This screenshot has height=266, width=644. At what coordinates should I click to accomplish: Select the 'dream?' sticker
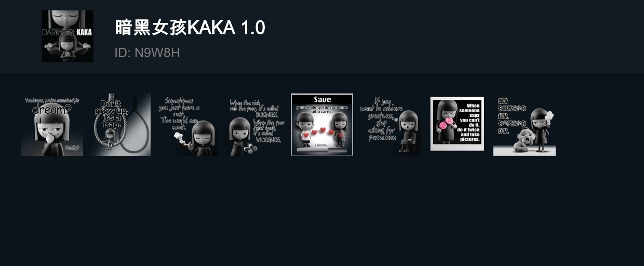[52, 125]
